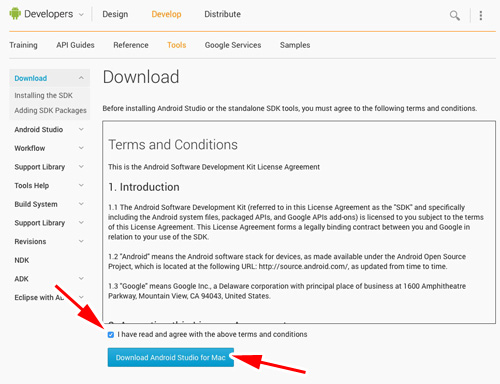Click the agree with terms label text
500x384 pixels.
pos(212,334)
